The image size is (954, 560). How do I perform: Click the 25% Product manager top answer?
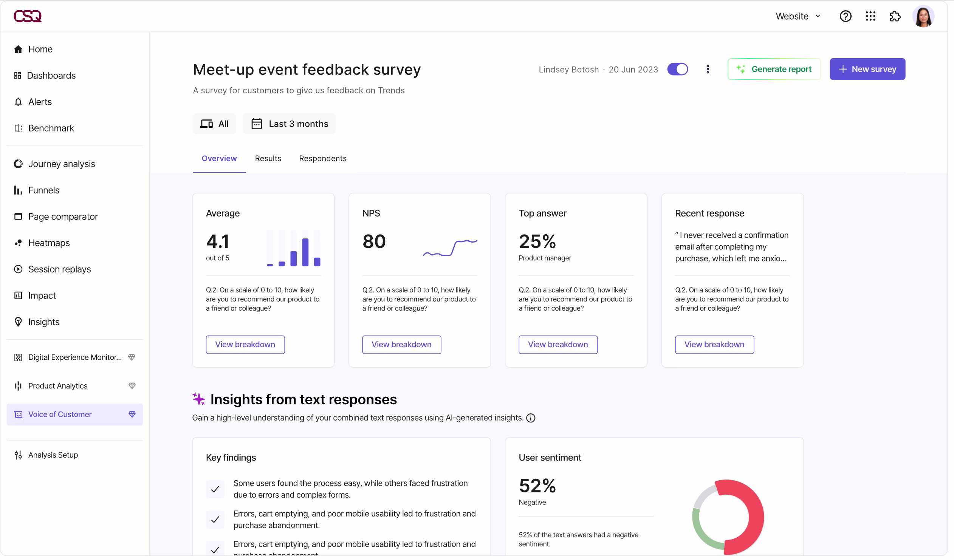(x=545, y=247)
